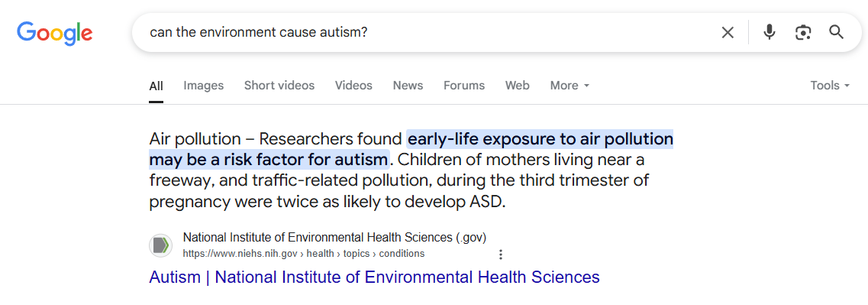Screen dimensions: 868x305
Task: Open three-dot menu beside NIEHS result
Action: [x=501, y=255]
